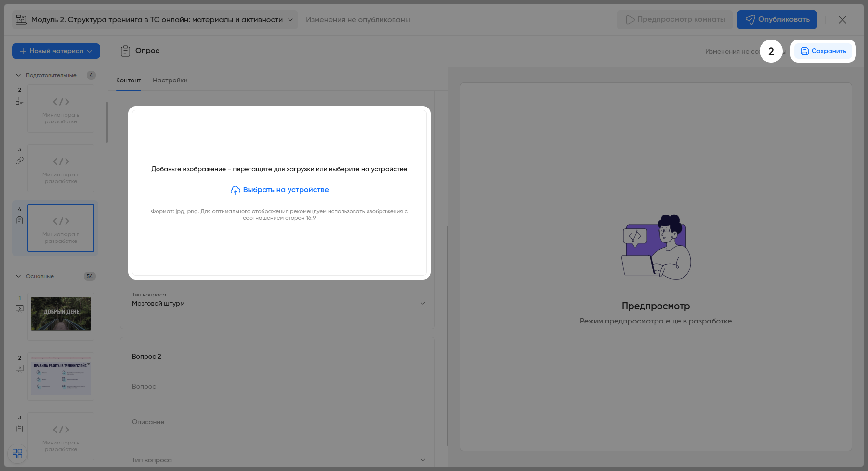Click the Опубликовать button
The height and width of the screenshot is (471, 868).
point(776,20)
